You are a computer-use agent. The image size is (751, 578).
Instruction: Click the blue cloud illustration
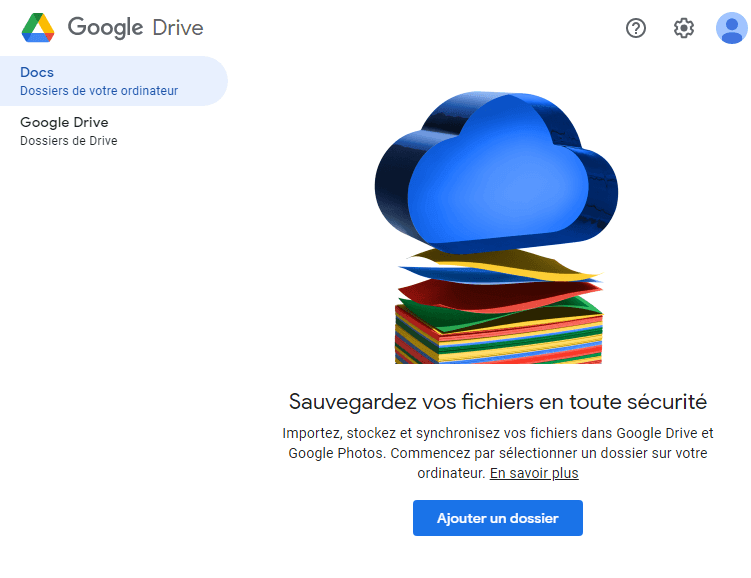(495, 175)
